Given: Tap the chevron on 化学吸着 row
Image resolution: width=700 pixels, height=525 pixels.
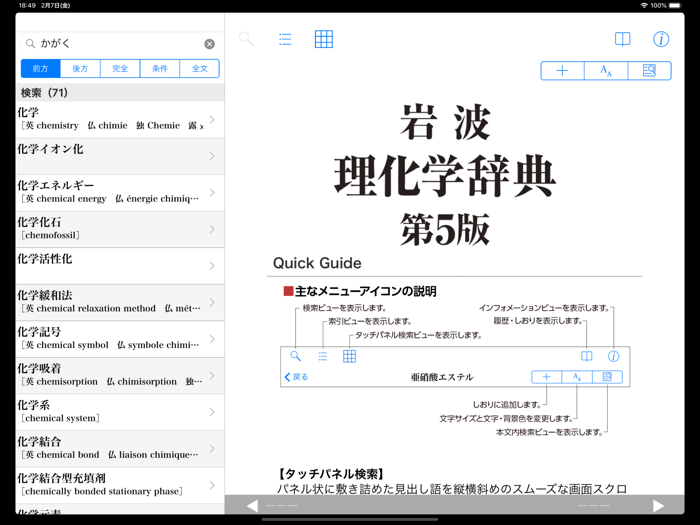Looking at the screenshot, I should (x=212, y=376).
